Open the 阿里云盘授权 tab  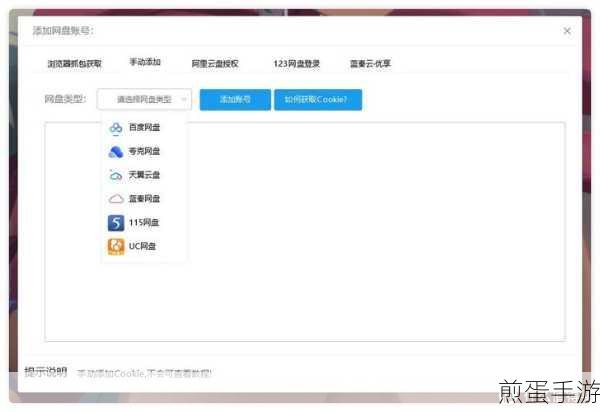(215, 64)
